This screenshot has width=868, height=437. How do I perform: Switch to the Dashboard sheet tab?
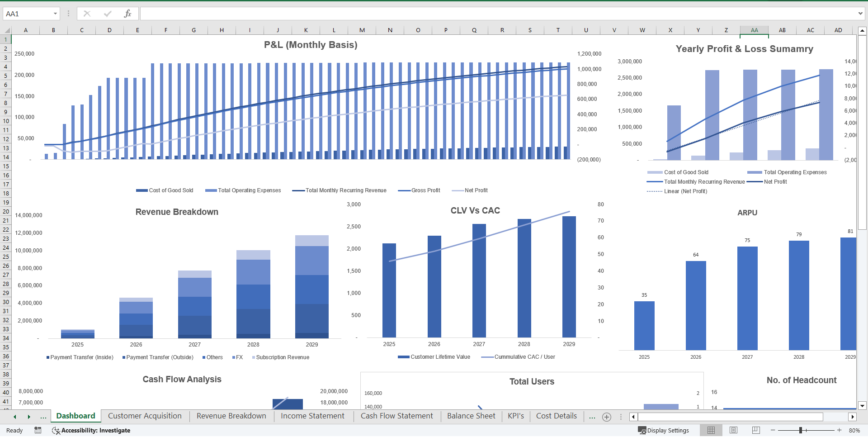point(75,416)
